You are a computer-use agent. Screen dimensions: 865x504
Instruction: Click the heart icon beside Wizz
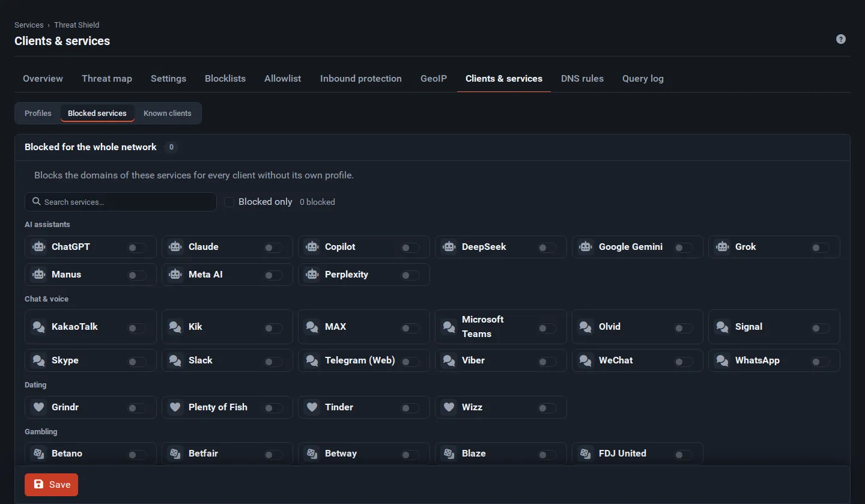tap(449, 407)
